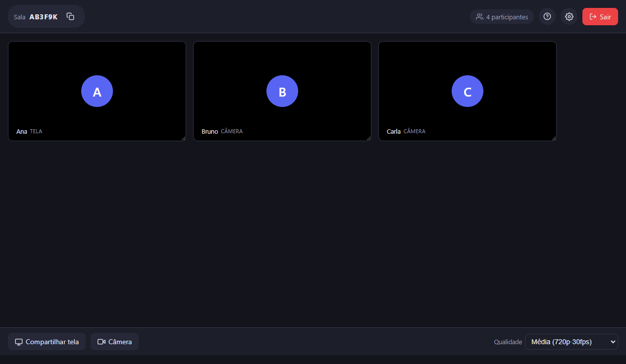Screen dimensions: 626x364
Task: Click the exit arrow icon in Sair
Action: click(593, 17)
